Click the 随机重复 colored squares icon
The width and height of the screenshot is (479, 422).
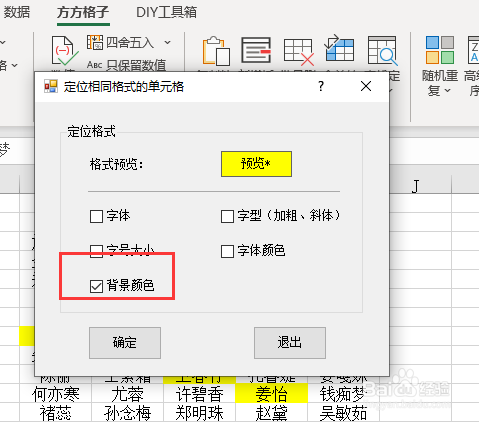point(440,50)
